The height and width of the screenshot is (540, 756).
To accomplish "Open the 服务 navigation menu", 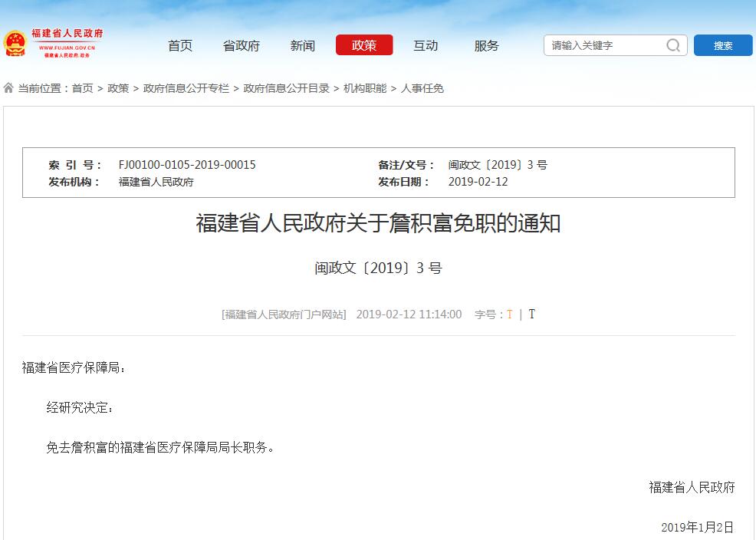I will tap(487, 45).
